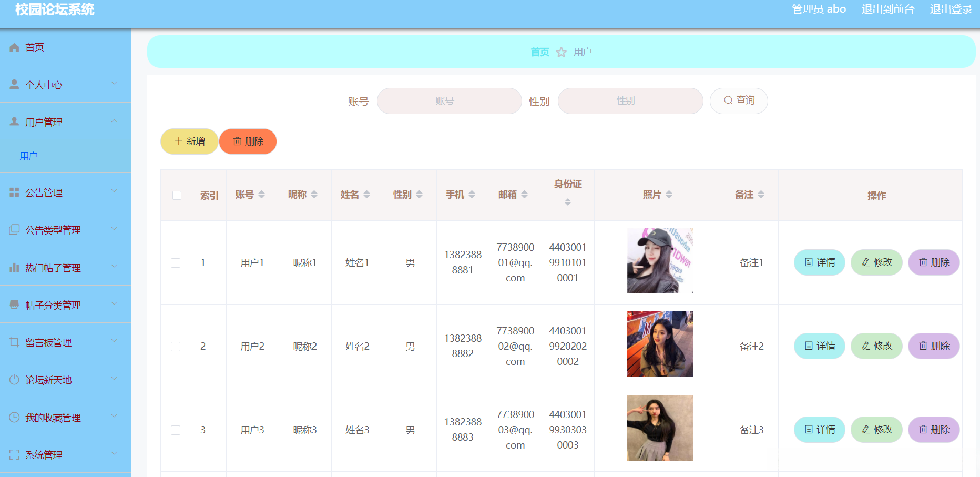Sort the table by 昵称 column
Image resolution: width=980 pixels, height=477 pixels.
tap(314, 195)
